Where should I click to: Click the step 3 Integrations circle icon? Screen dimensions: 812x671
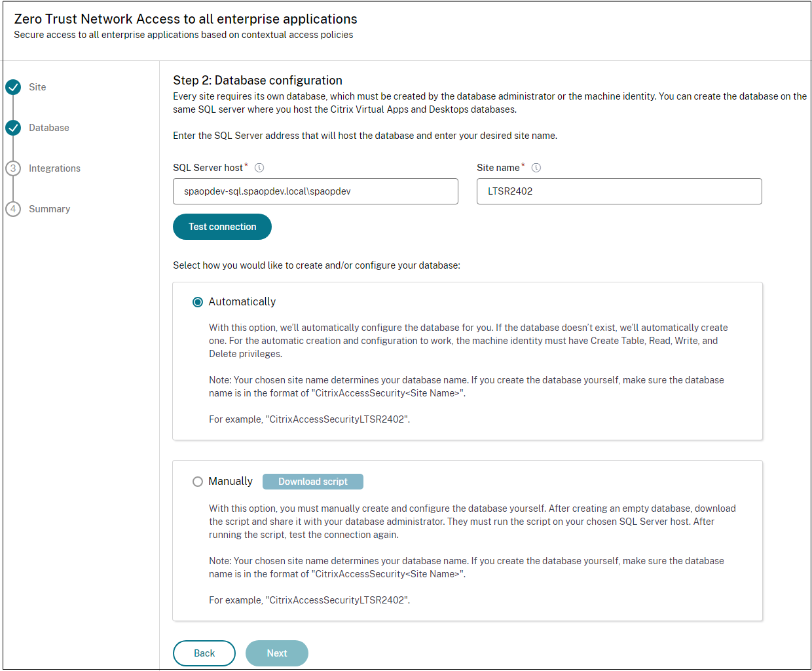[13, 168]
